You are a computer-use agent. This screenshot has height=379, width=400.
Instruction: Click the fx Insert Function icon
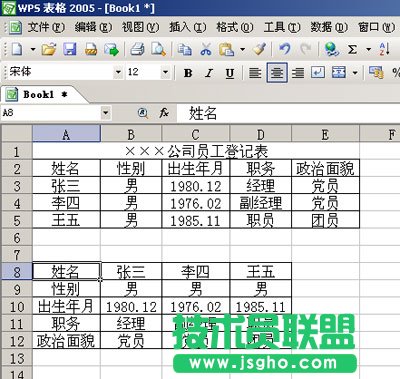point(164,113)
